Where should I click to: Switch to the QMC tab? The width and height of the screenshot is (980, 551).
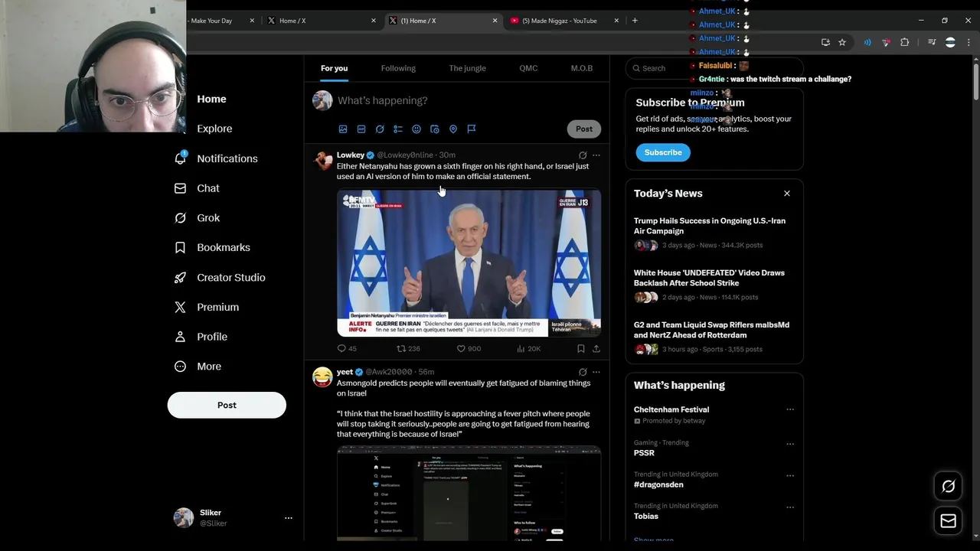[528, 68]
